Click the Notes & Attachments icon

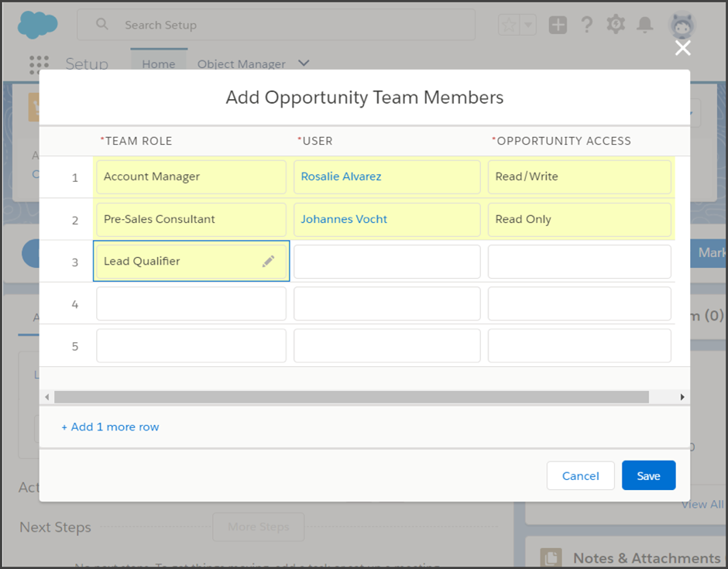551,557
